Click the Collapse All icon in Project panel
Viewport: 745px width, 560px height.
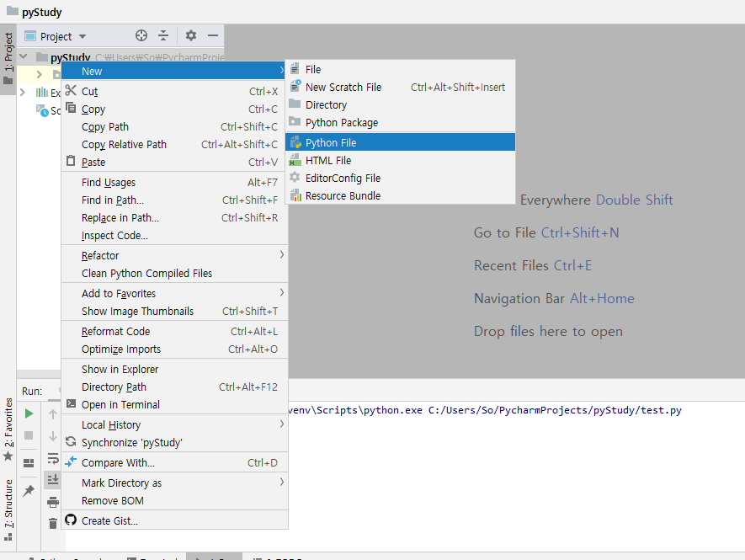(163, 35)
